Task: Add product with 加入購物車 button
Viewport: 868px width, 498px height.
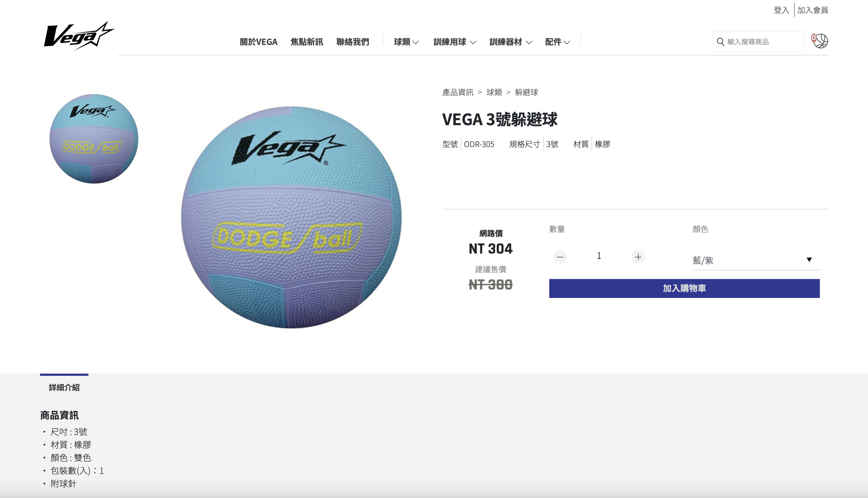Action: click(x=684, y=288)
